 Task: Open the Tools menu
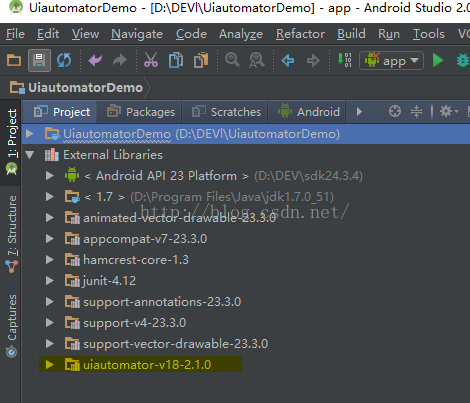429,34
